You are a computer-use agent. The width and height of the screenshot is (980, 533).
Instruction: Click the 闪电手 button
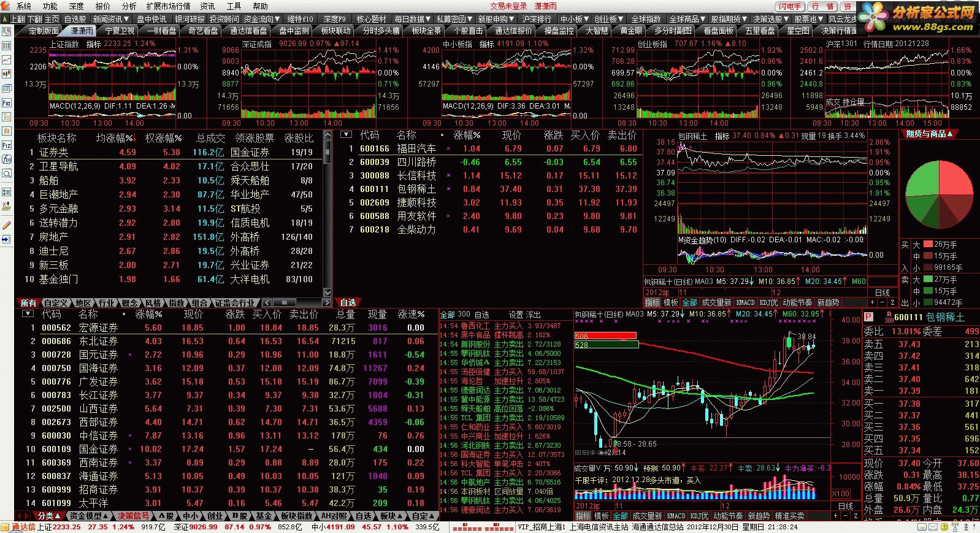(790, 6)
